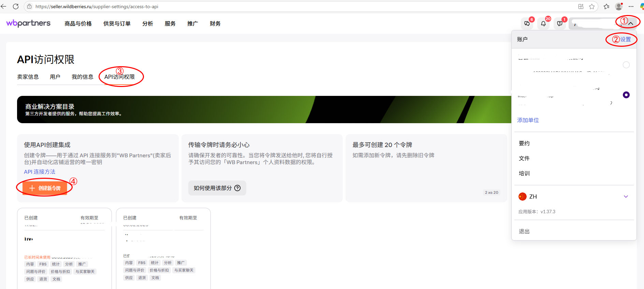Open 要约 in the account menu

tap(524, 143)
